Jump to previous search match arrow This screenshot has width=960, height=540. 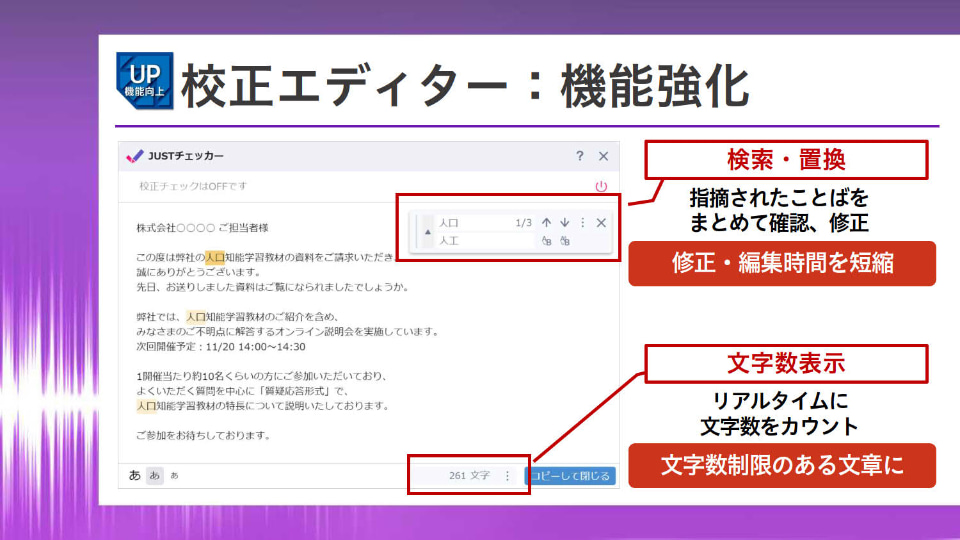coord(546,223)
